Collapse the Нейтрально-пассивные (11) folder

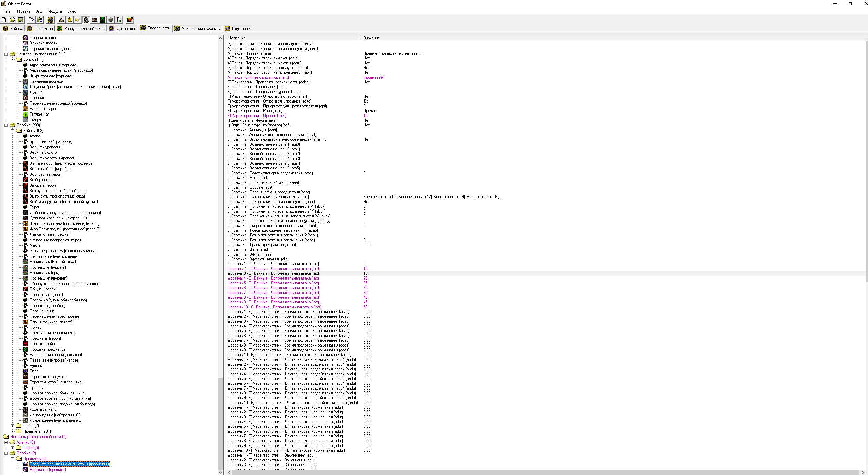pyautogui.click(x=6, y=54)
